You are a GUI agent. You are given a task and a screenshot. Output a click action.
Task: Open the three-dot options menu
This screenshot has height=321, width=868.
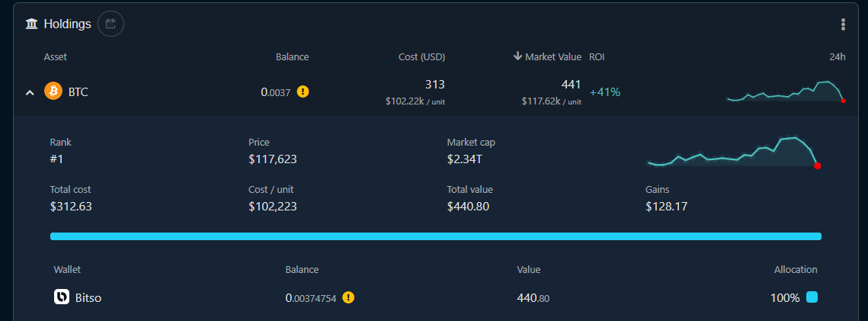click(843, 24)
